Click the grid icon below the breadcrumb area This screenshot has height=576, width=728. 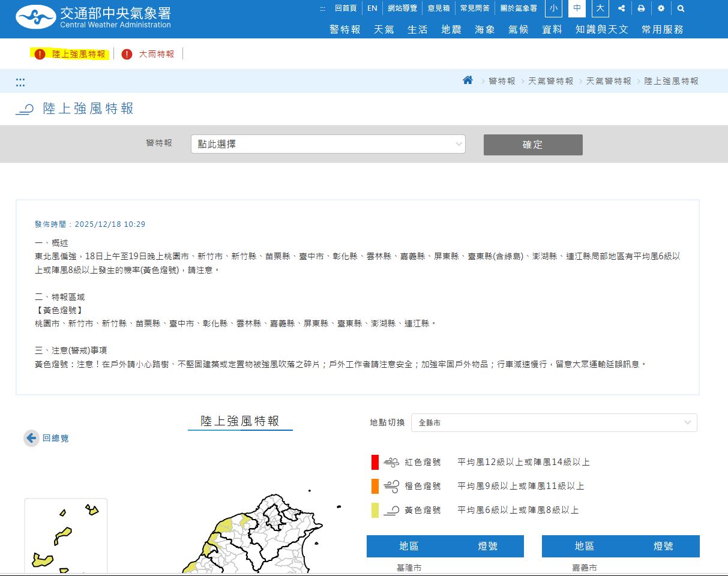[20, 82]
